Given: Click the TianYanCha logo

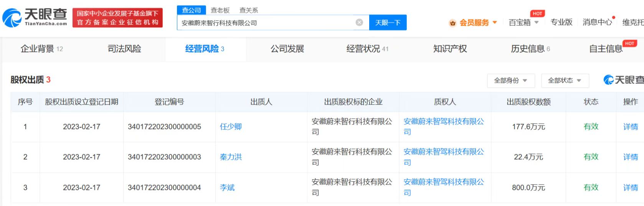Looking at the screenshot, I should click(35, 18).
